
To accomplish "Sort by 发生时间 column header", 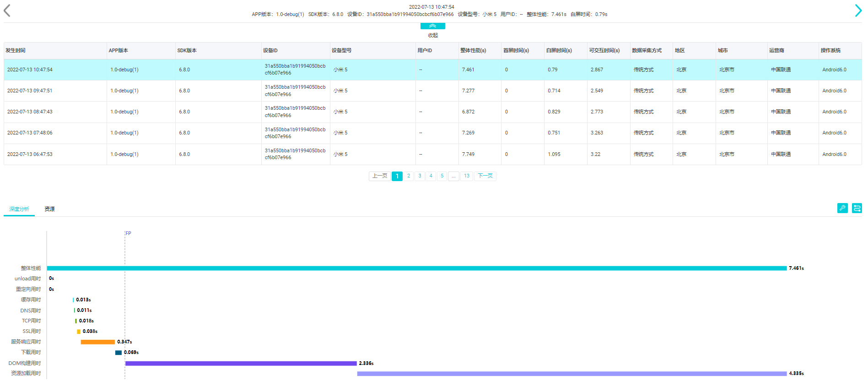I will tap(16, 50).
